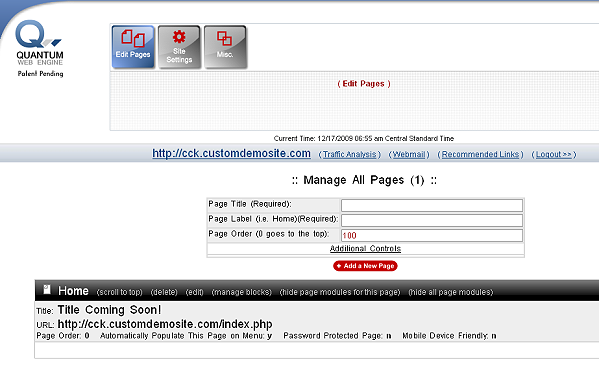Open the Webmail link
The image size is (599, 378).
[409, 154]
